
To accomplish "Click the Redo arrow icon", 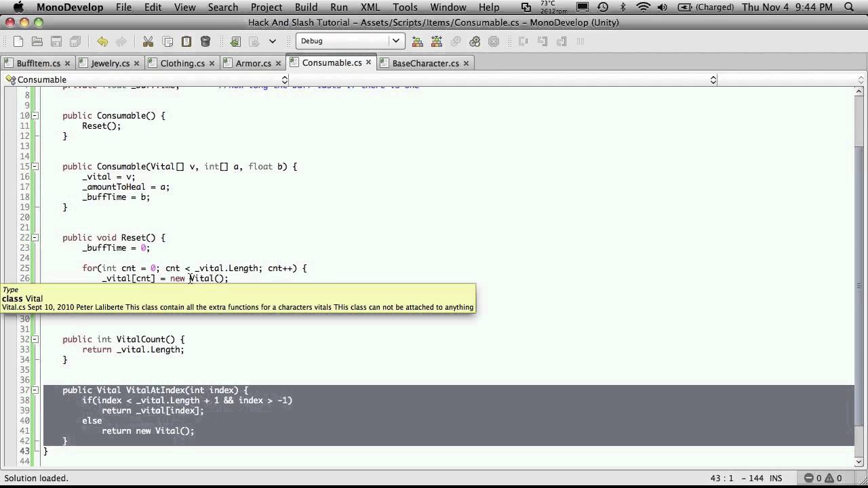I will pos(121,41).
